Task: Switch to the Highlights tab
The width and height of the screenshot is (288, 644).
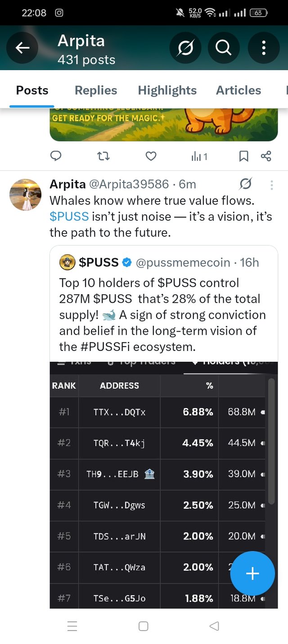Action: [x=167, y=90]
